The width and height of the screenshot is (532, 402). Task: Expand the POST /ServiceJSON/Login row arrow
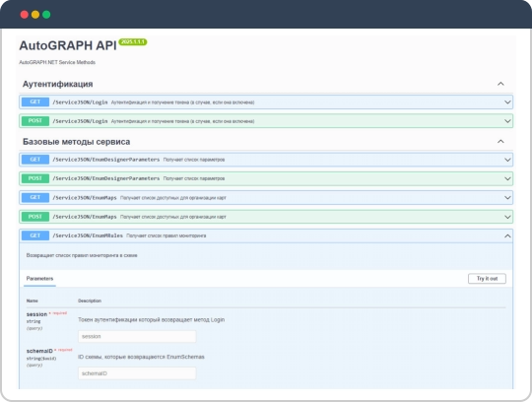point(507,121)
